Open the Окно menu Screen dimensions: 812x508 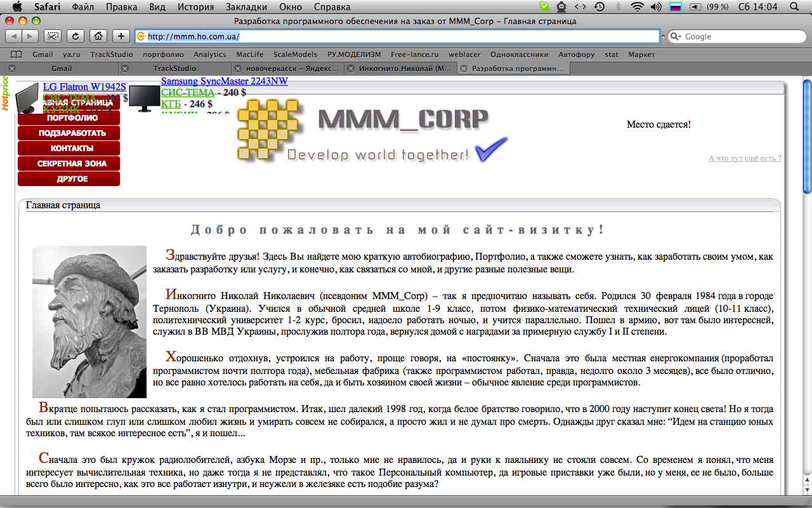291,7
